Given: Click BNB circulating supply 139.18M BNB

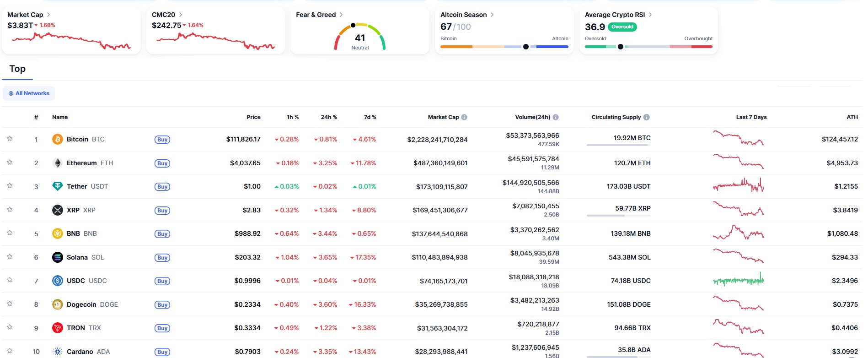Looking at the screenshot, I should pos(631,233).
